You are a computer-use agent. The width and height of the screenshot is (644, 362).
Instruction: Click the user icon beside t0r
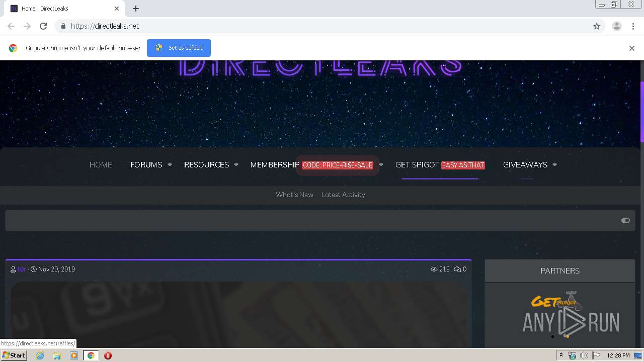[13, 269]
